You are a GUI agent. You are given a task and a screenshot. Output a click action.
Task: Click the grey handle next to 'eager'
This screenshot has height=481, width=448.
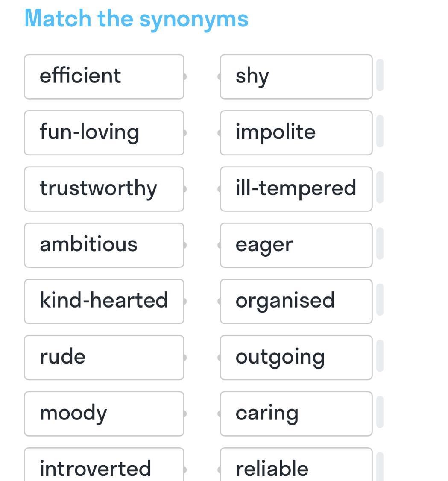(x=380, y=243)
